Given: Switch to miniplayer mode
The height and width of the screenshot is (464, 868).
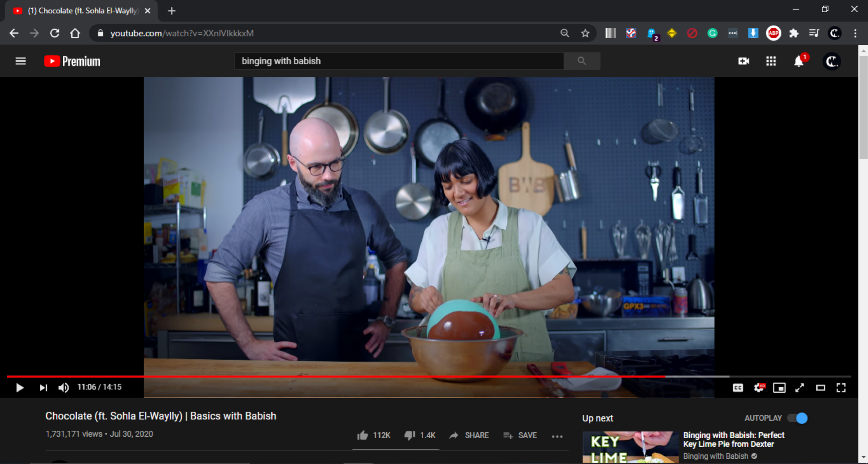Looking at the screenshot, I should pos(779,388).
